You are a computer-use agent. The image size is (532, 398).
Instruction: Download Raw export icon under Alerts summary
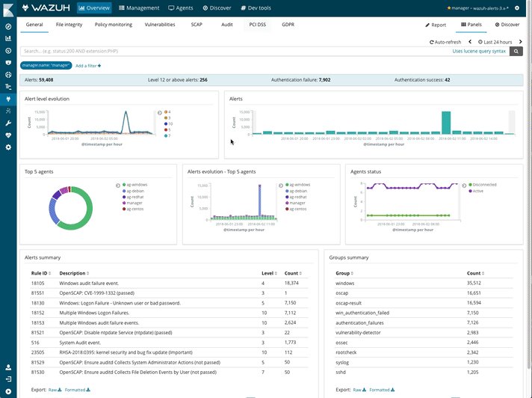(x=60, y=390)
